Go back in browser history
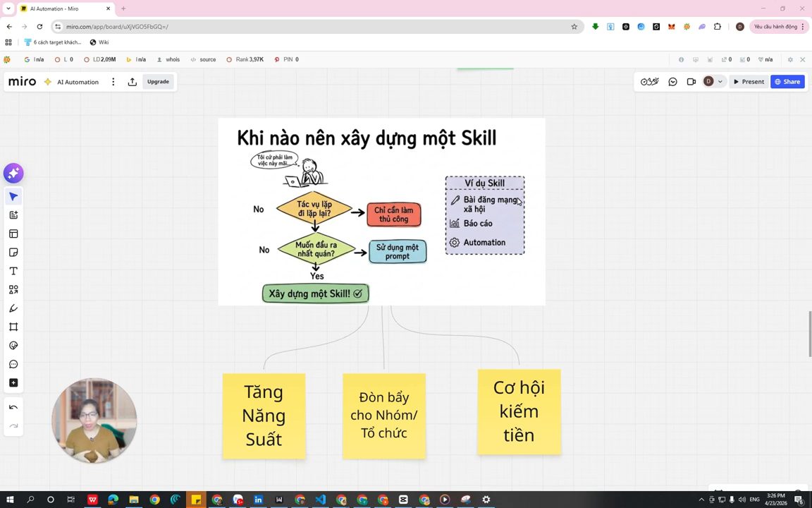 tap(9, 26)
